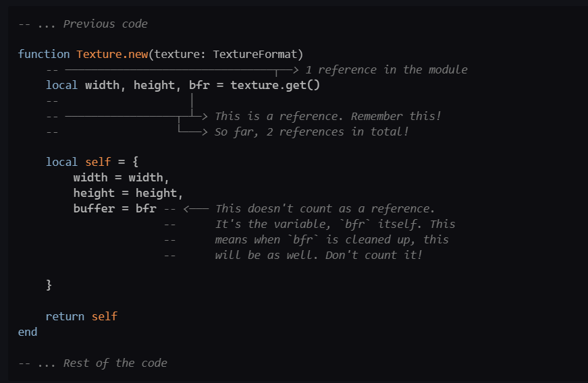Click the "1 reference in the module" comment

pos(386,69)
